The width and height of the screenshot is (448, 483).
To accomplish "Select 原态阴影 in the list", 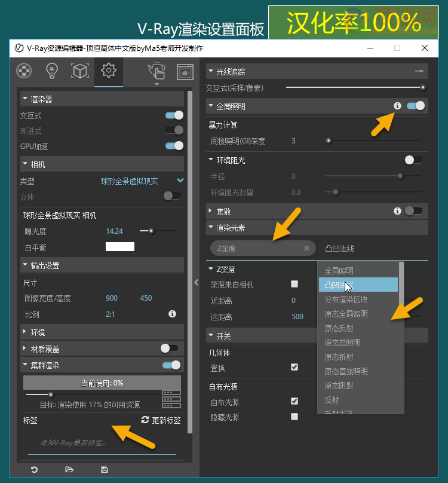I will (358, 386).
